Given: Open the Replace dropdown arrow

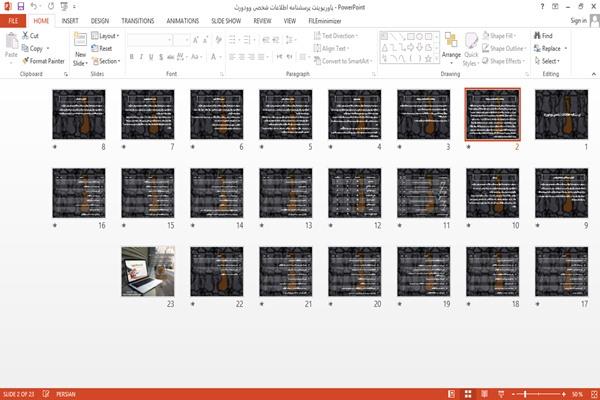Looking at the screenshot, I should pyautogui.click(x=566, y=49).
